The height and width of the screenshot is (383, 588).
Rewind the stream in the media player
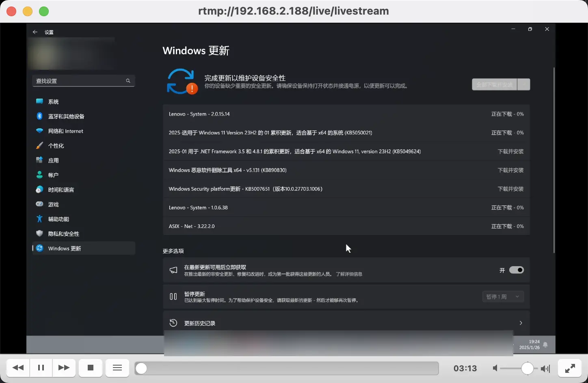[x=18, y=368]
